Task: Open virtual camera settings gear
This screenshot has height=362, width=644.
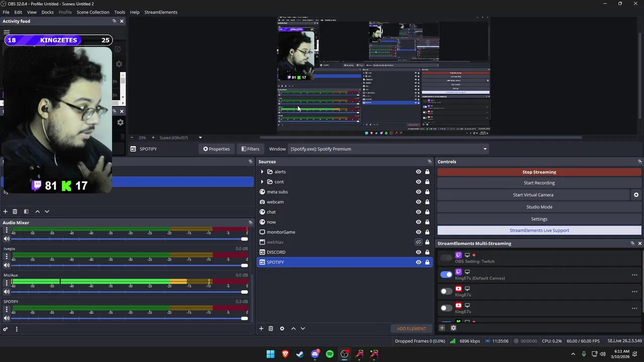Action: click(x=636, y=195)
